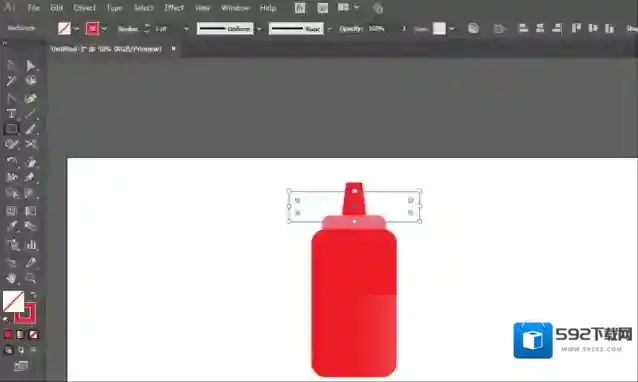The height and width of the screenshot is (382, 638).
Task: Select the Direct Selection tool
Action: pyautogui.click(x=31, y=65)
